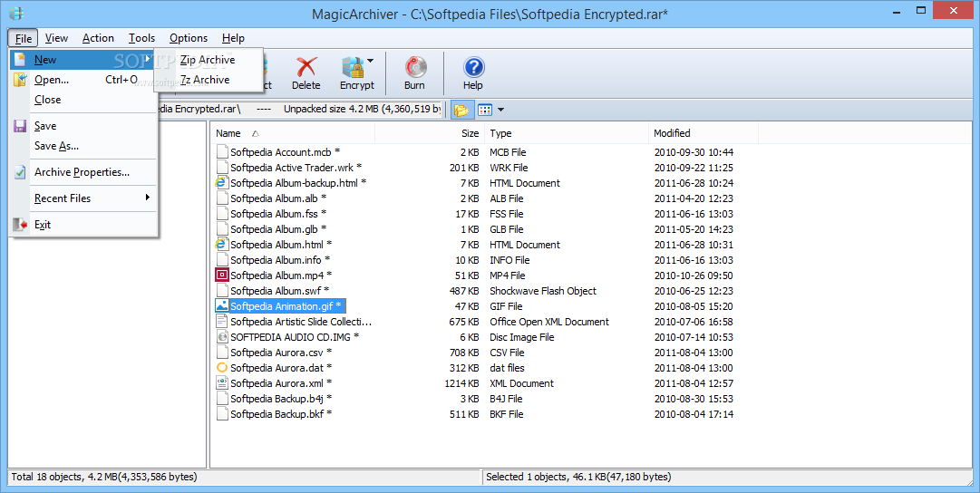Screen dimensions: 980x493
Task: Open the view mode dropdown arrow
Action: pos(500,110)
